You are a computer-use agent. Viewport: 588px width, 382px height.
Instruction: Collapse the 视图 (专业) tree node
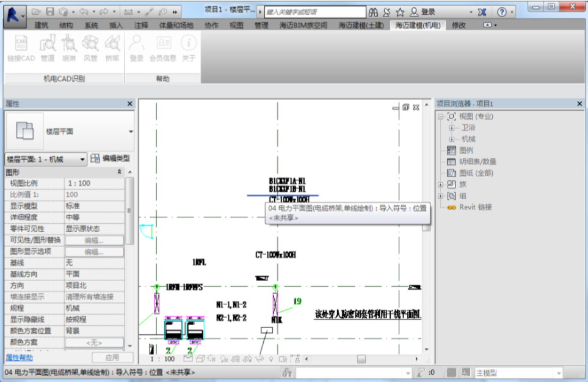(x=441, y=117)
